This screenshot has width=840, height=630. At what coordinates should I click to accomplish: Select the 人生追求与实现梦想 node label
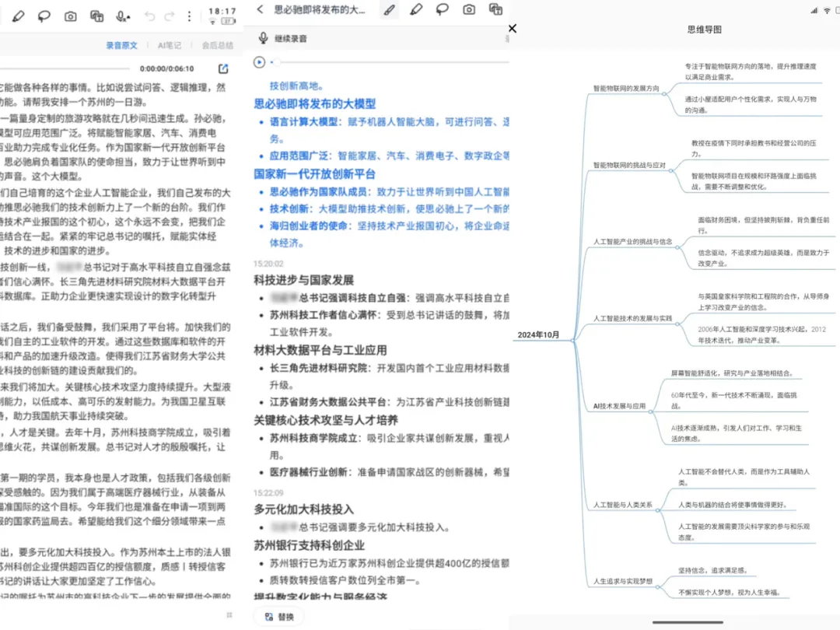click(x=622, y=581)
